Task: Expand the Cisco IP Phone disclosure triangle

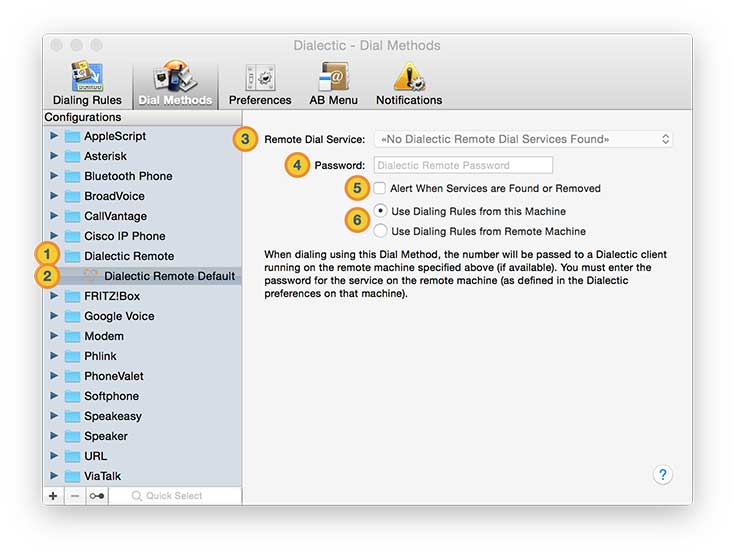Action: (54, 235)
